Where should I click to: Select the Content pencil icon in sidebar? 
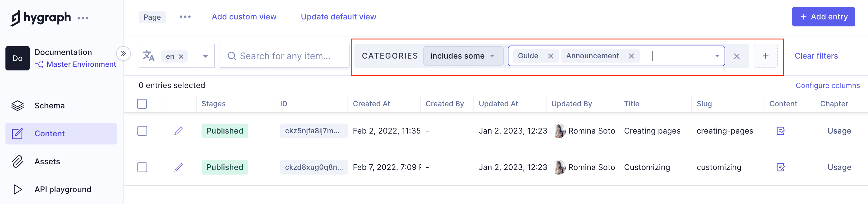pos(18,133)
